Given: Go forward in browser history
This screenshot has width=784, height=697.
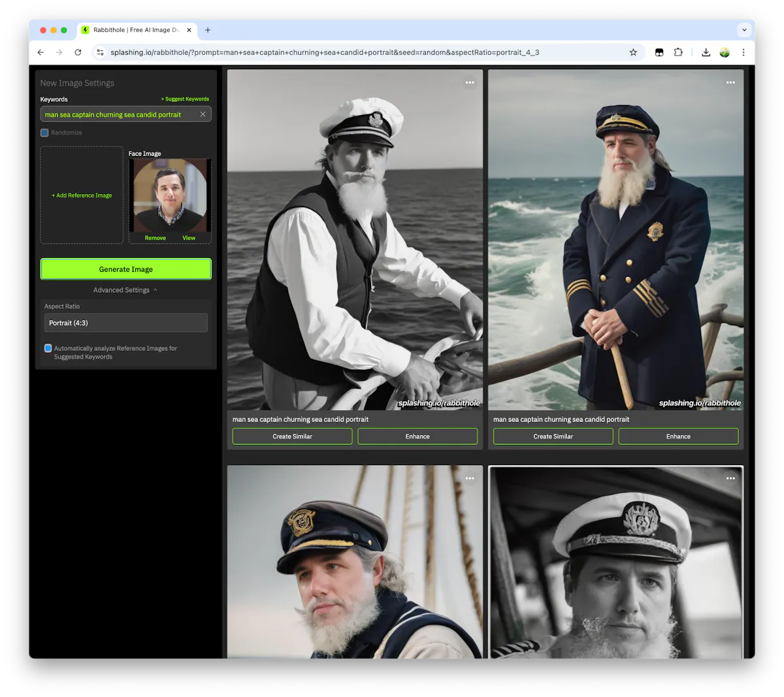Looking at the screenshot, I should (x=59, y=52).
